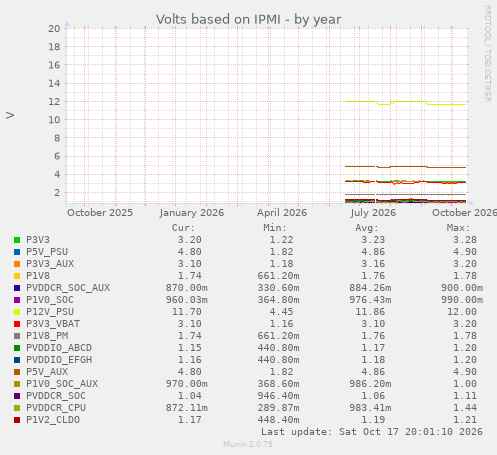
Task: Click the P12V_PSU average value 11.86
Action: point(370,312)
